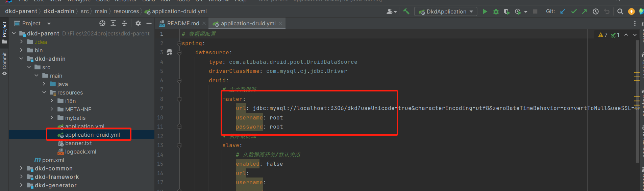Viewport: 644px width, 191px height.
Task: Close the application-druid.yml tab
Action: click(x=280, y=23)
